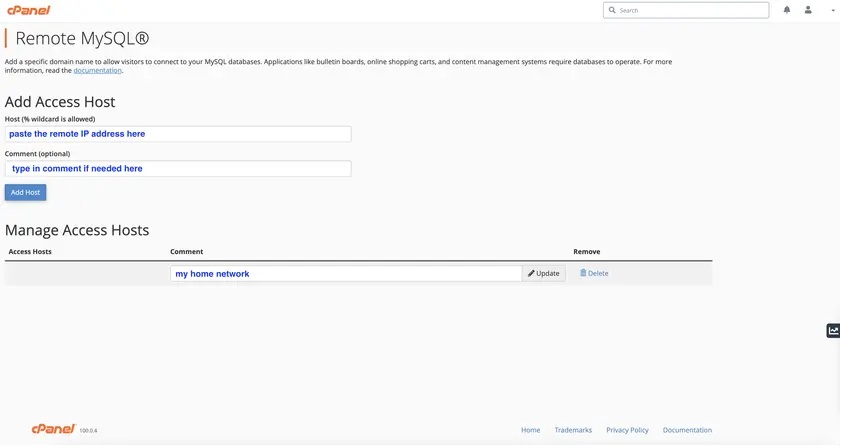The image size is (841, 448).
Task: Click the Add Host button
Action: [25, 193]
